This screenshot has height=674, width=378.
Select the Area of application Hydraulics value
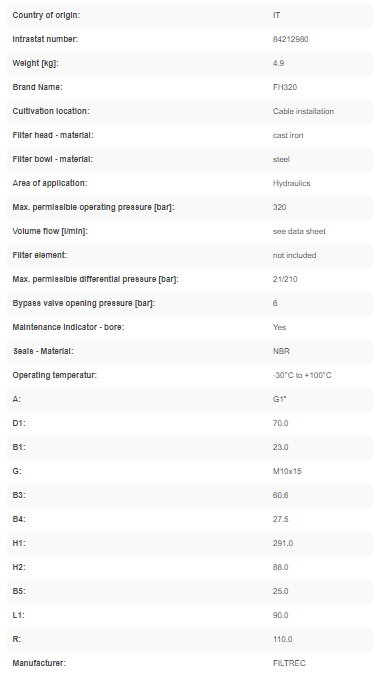[291, 184]
